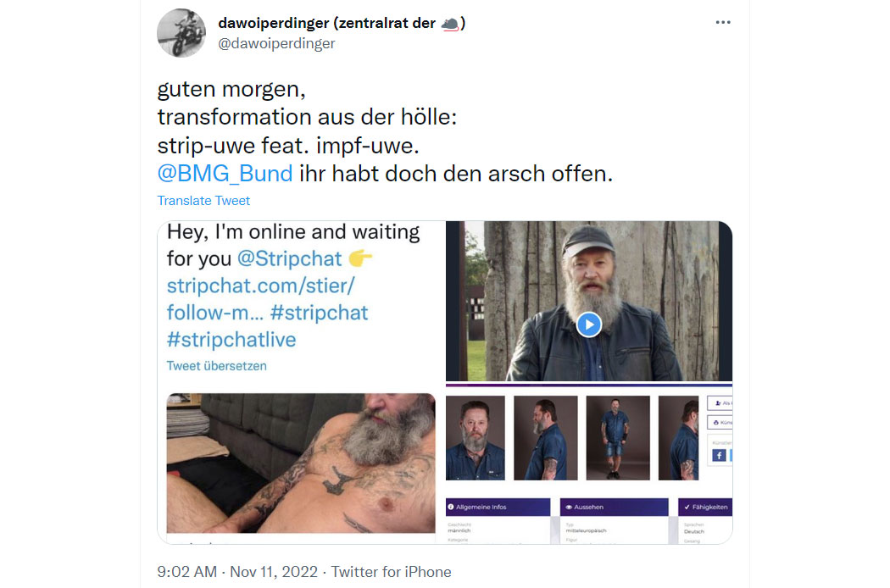Click the checkmark icon beside Fähigkeiten
890x588 pixels.
coord(687,507)
